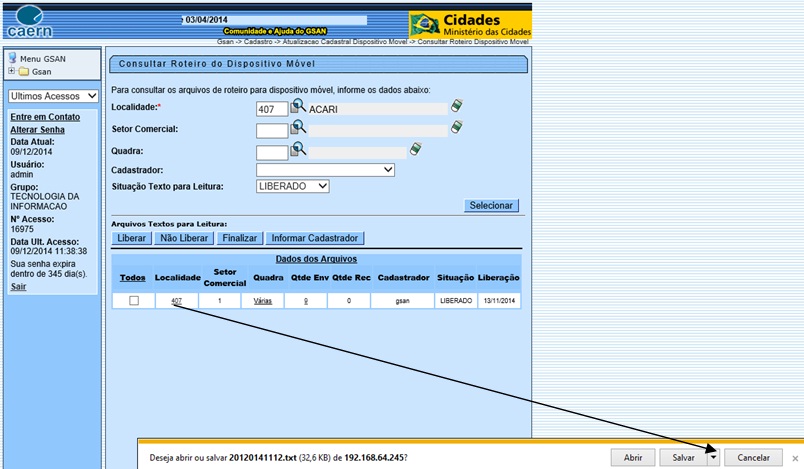
Task: Click the Quadra input field
Action: 272,153
